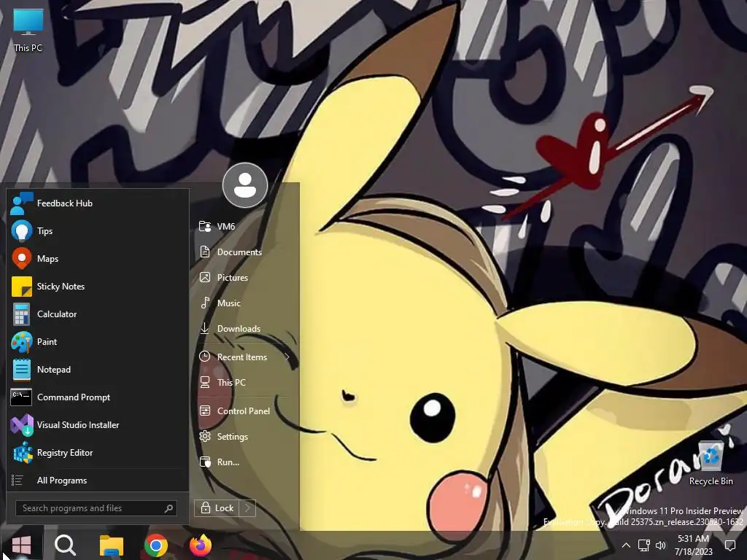The image size is (747, 560).
Task: Open the volume tray icon
Action: tap(661, 545)
